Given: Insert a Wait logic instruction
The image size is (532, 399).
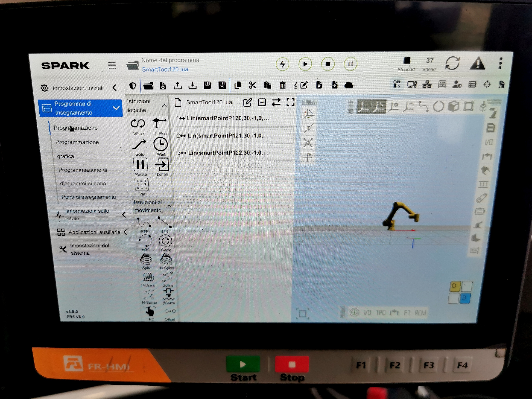Looking at the screenshot, I should [x=160, y=145].
